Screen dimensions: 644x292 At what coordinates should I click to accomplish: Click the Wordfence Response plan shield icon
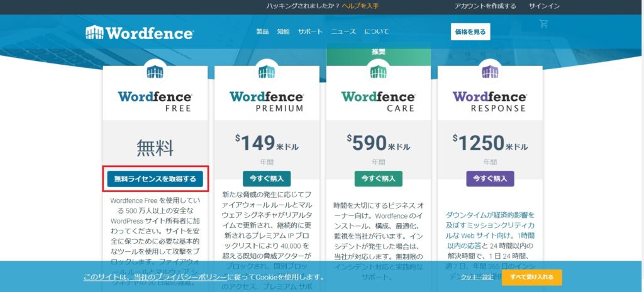click(x=490, y=72)
